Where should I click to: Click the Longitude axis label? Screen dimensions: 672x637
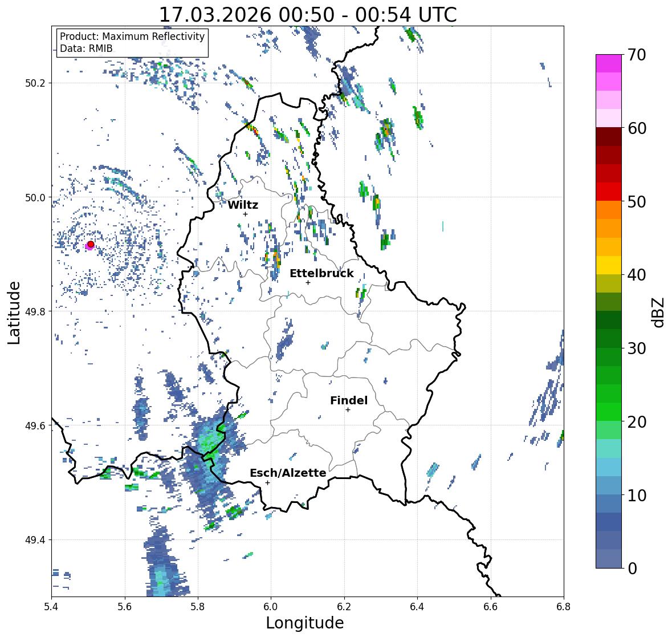(x=305, y=623)
